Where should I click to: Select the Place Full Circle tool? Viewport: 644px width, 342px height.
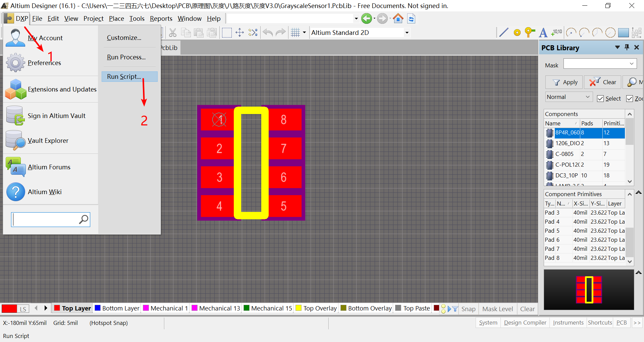coord(610,32)
